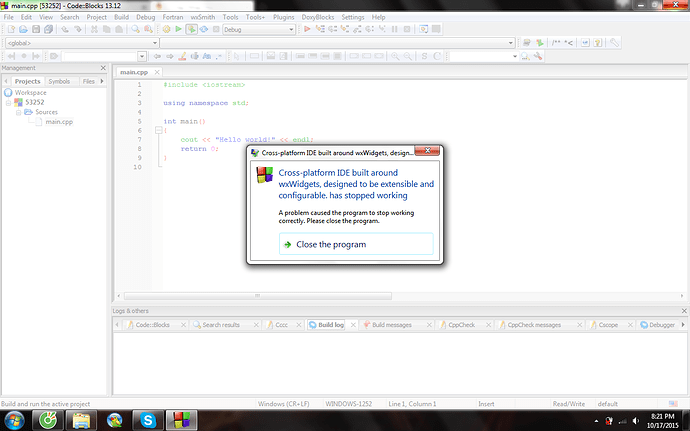Click the Find magnifier icon
The width and height of the screenshot is (690, 431).
136,29
